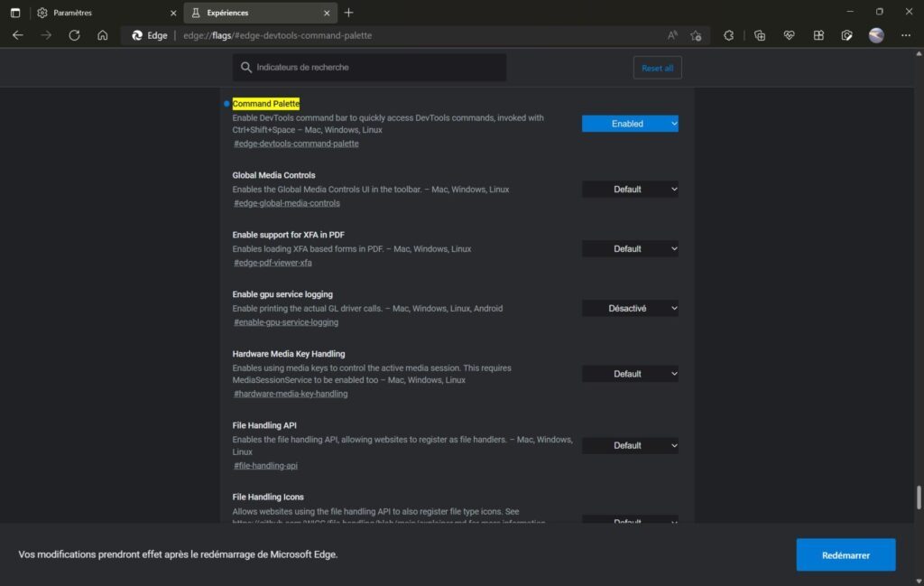Click the address bar URL
Viewport: 924px width, 586px height.
(x=278, y=35)
